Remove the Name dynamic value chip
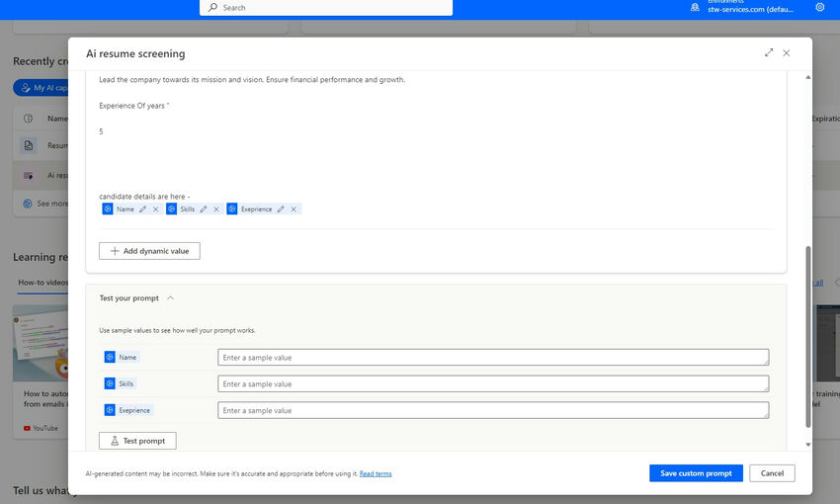Viewport: 840px width, 504px height. pyautogui.click(x=156, y=210)
